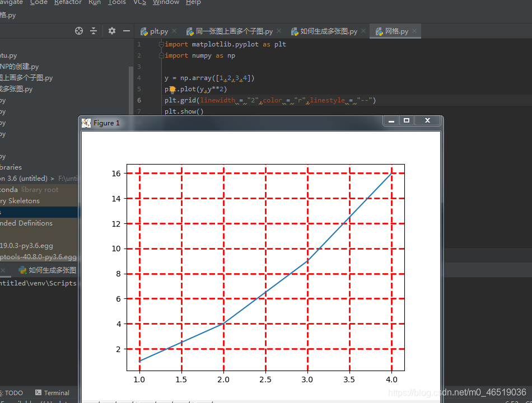The height and width of the screenshot is (403, 532).
Task: Maximize the Figure 1 window
Action: tap(407, 121)
